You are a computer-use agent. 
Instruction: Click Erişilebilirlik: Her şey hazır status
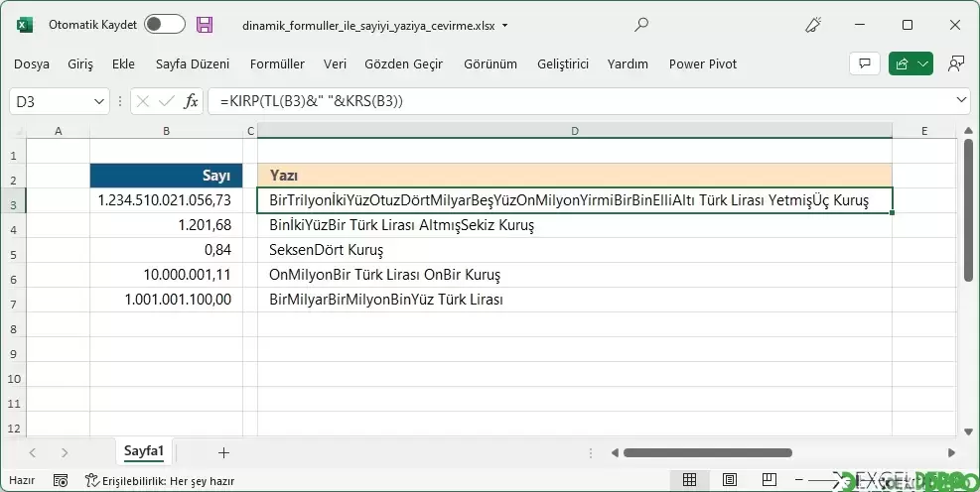pos(160,480)
